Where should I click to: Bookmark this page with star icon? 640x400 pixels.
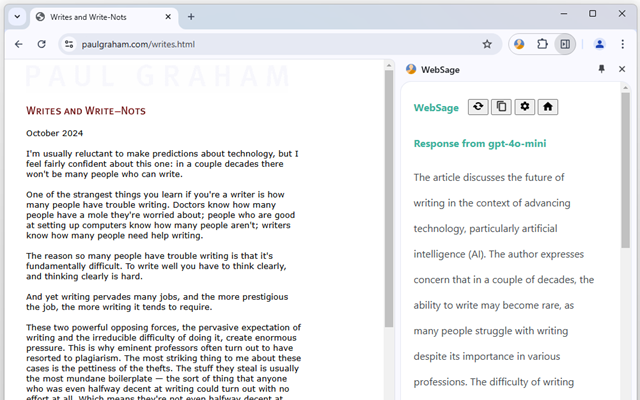pos(487,44)
